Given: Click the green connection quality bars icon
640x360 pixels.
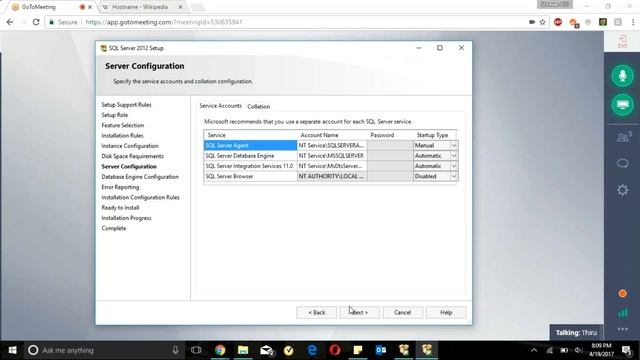Looking at the screenshot, I should coord(623,313).
